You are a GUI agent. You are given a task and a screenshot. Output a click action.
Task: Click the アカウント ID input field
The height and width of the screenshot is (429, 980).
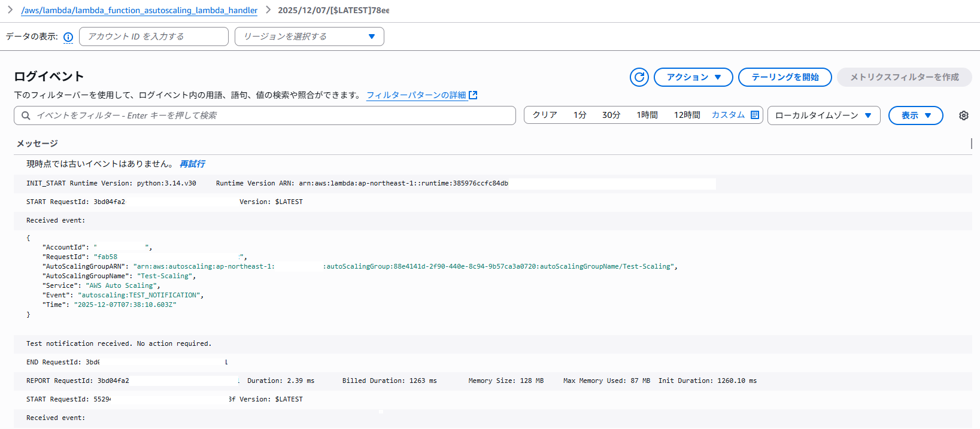[x=154, y=36]
